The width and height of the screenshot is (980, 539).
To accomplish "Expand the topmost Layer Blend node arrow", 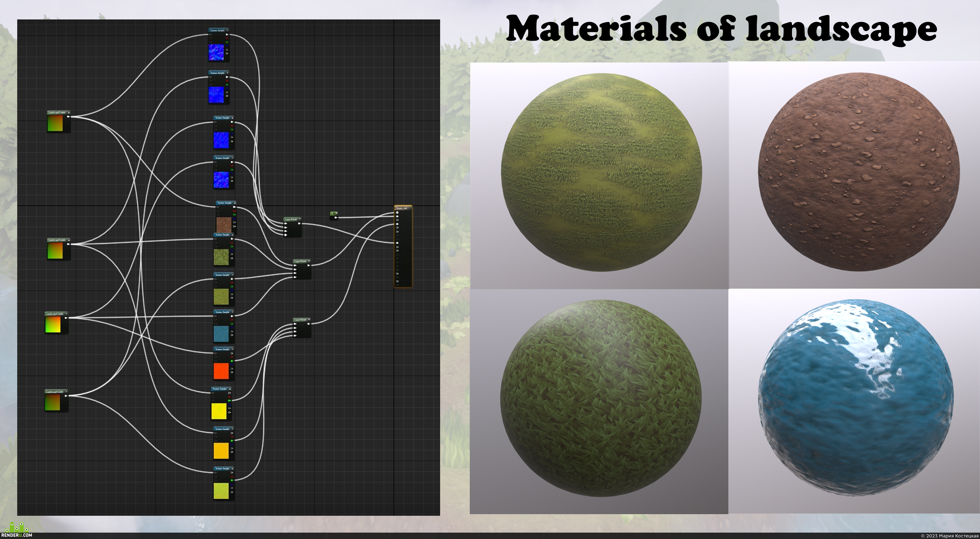I will tap(299, 219).
